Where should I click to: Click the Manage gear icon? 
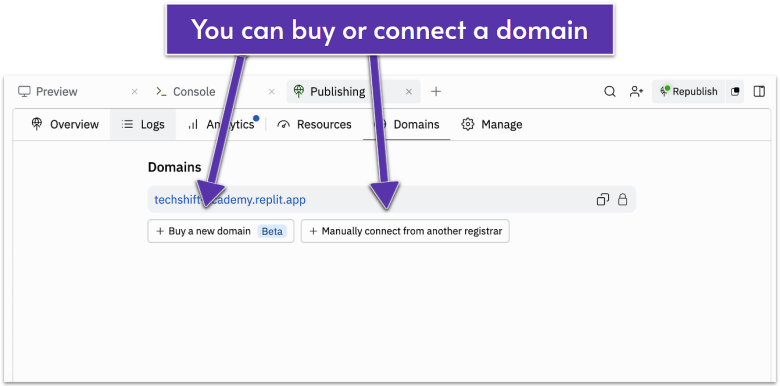[x=468, y=124]
